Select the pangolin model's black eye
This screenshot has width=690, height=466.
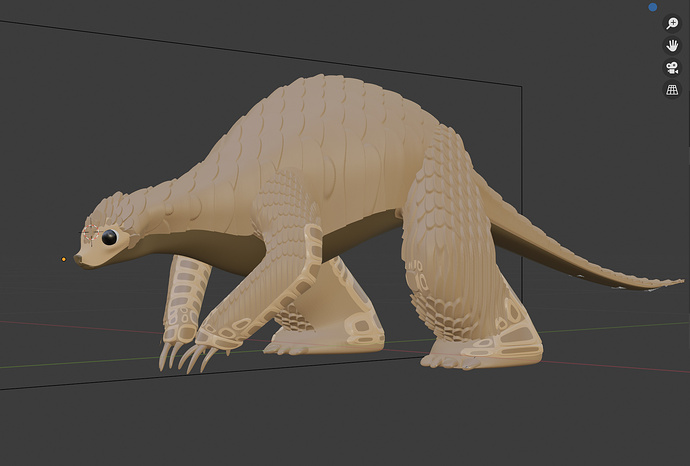(109, 237)
